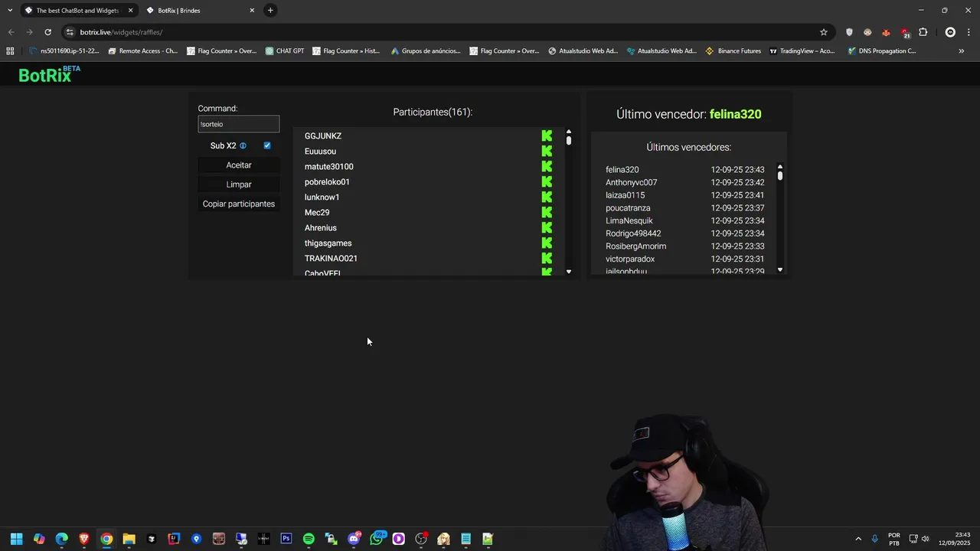This screenshot has width=980, height=551.
Task: Switch to the BotRix | Brindes tab
Action: 201,10
